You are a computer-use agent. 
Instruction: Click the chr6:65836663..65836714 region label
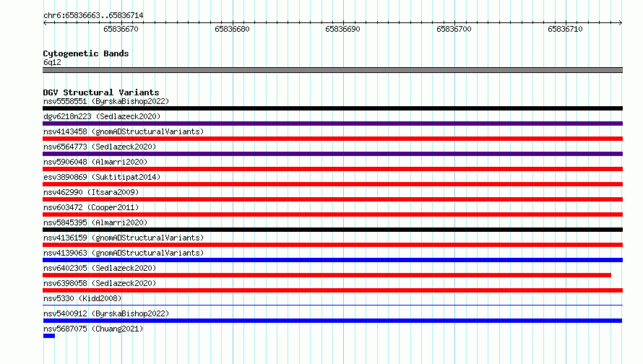tap(93, 16)
